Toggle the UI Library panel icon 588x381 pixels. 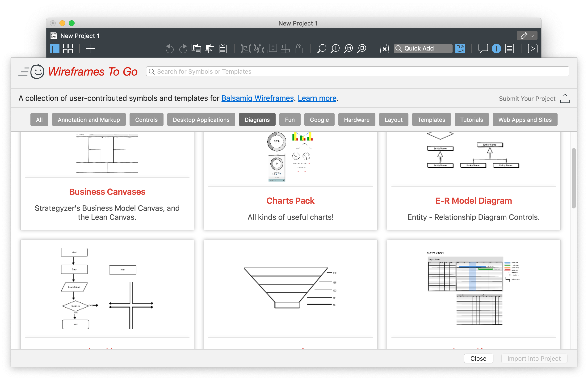coord(460,48)
